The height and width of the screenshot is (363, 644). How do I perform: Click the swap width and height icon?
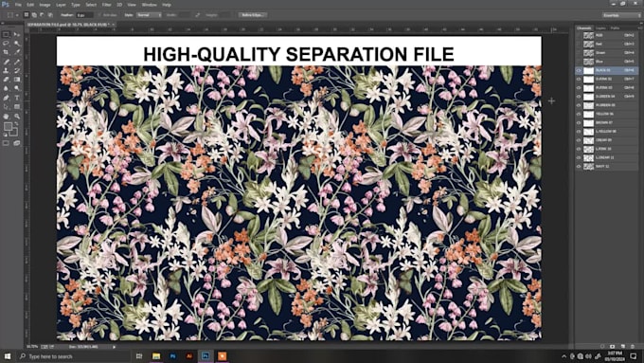198,15
